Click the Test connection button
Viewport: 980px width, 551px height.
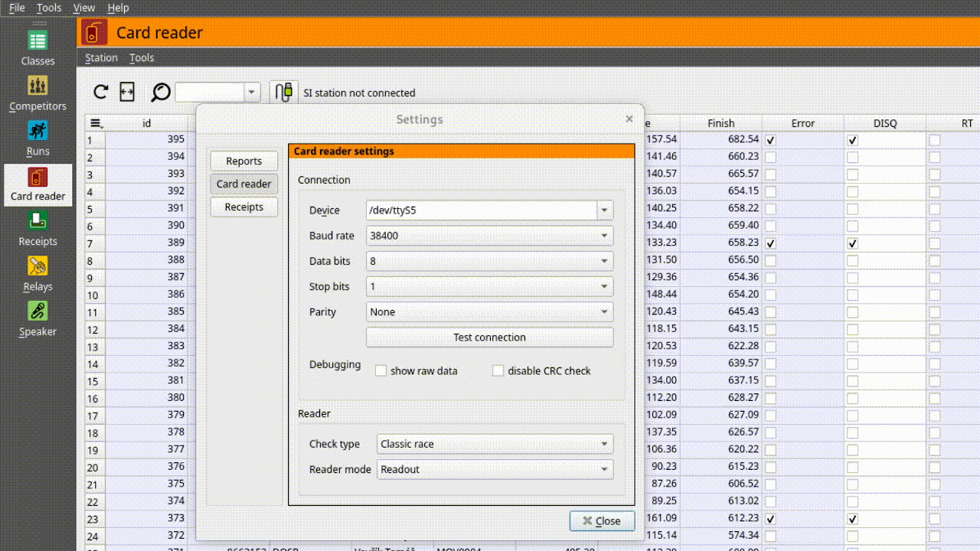490,337
